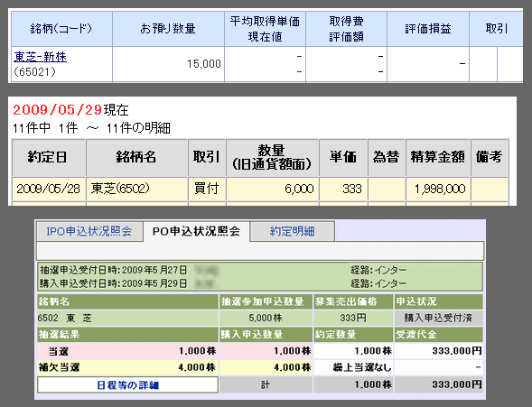532x407 pixels.
Task: Click the 抽選結果 header
Action: (x=127, y=335)
